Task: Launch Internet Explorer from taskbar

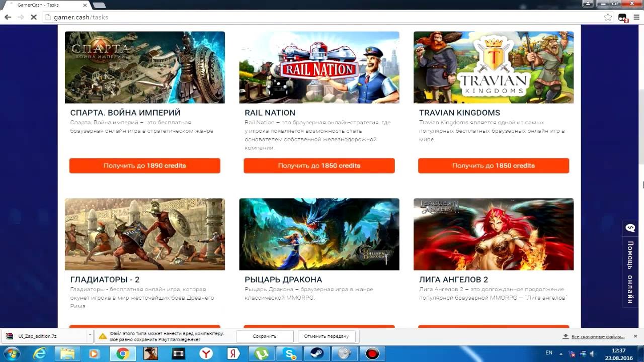Action: click(40, 354)
